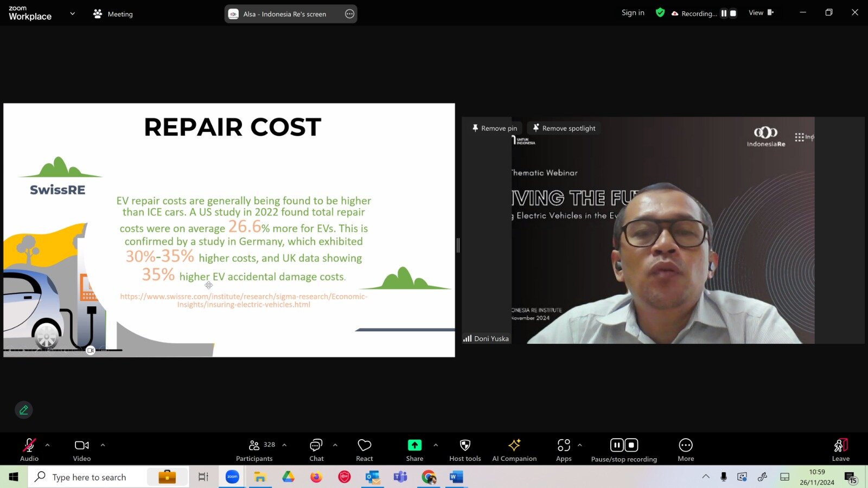Open screen share options ellipsis for Alsa's screen
The width and height of the screenshot is (868, 488).
tap(350, 14)
